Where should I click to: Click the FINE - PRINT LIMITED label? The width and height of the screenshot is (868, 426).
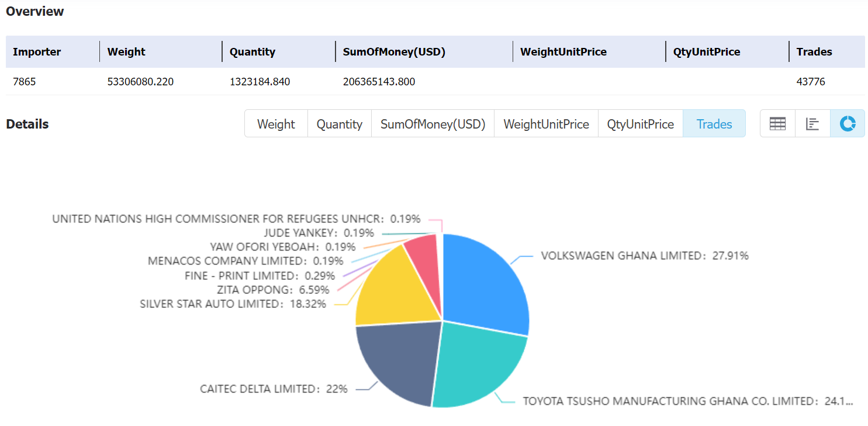click(260, 276)
